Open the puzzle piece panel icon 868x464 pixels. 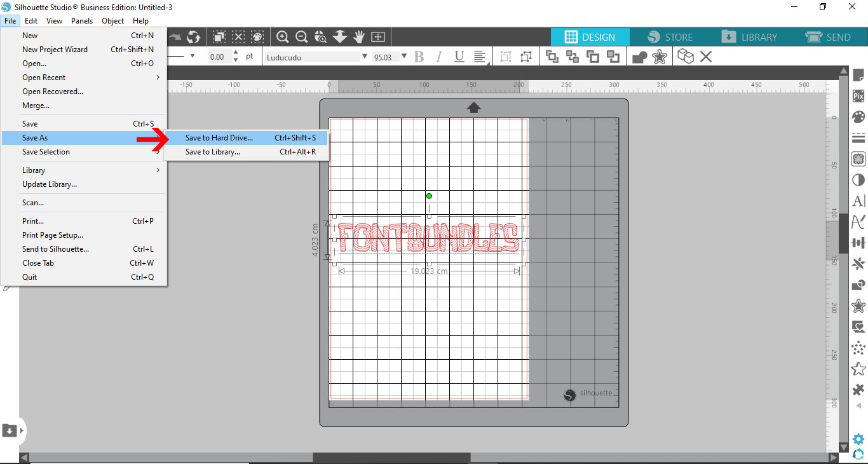pos(858,390)
